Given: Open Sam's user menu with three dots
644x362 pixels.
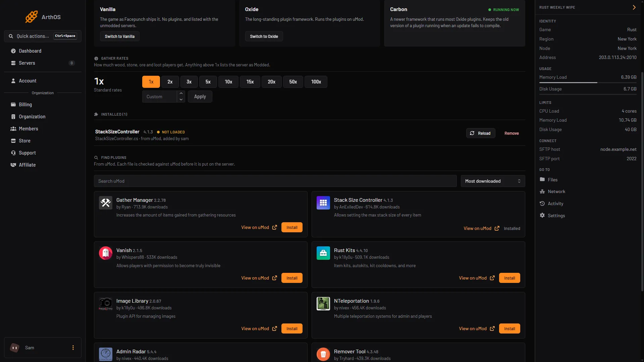Looking at the screenshot, I should tap(73, 348).
